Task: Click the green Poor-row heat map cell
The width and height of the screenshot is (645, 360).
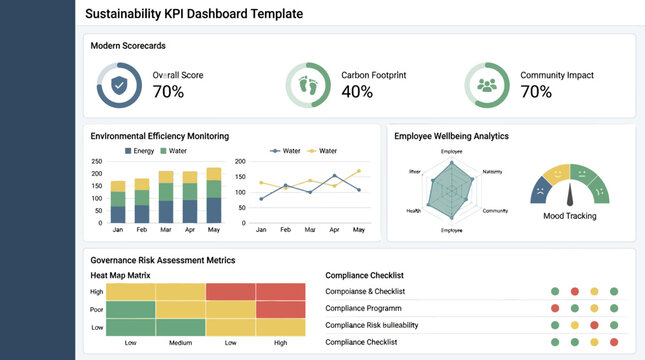Action: 131,309
